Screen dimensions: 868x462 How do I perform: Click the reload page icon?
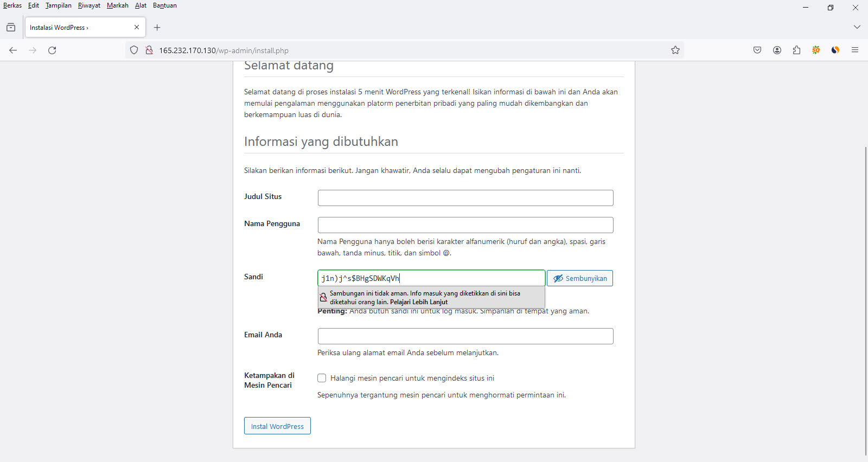click(52, 50)
